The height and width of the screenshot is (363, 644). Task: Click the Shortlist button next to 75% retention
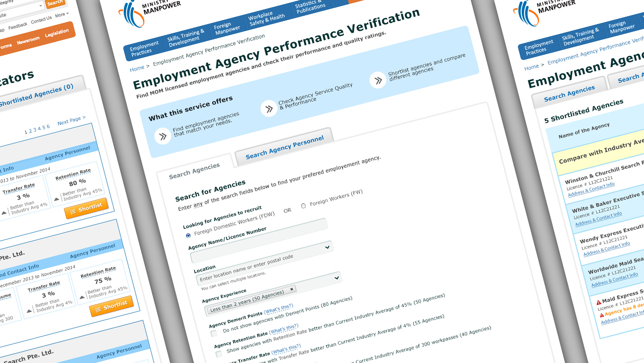(111, 306)
